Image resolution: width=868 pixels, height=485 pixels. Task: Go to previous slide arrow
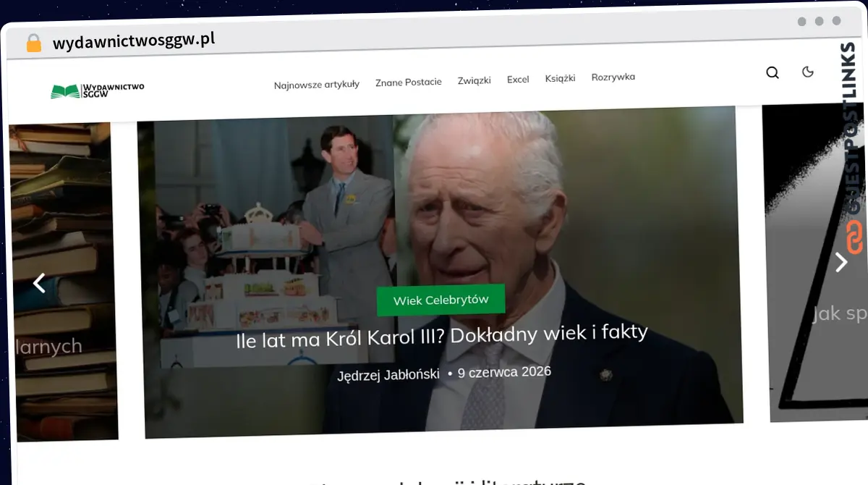point(40,282)
